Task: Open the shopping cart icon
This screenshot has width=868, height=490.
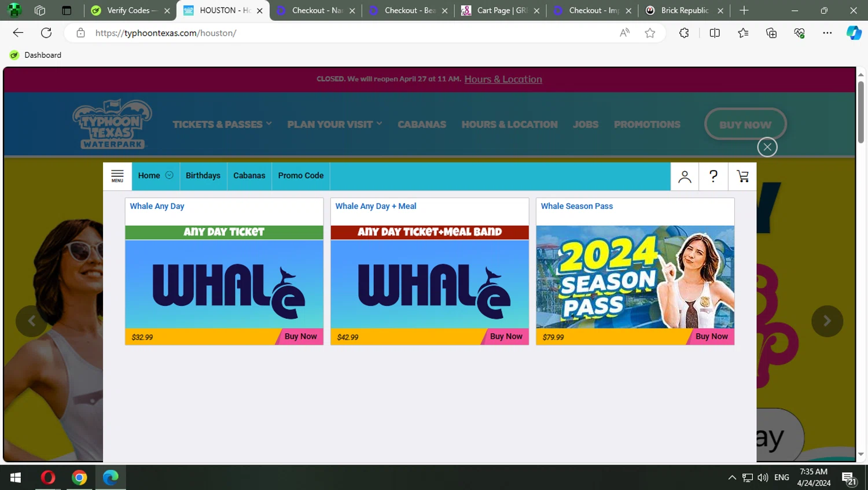Action: (742, 176)
